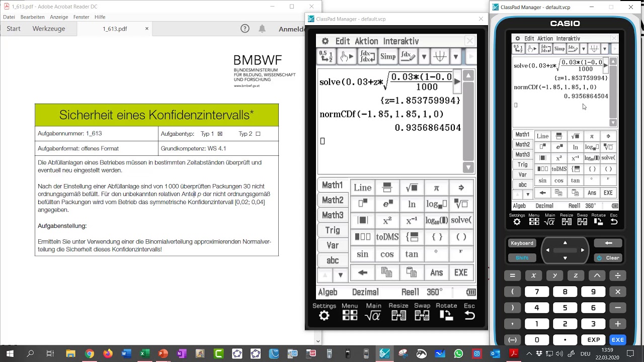Insert π on large ClassPad keypad
The height and width of the screenshot is (362, 644).
[x=436, y=188]
